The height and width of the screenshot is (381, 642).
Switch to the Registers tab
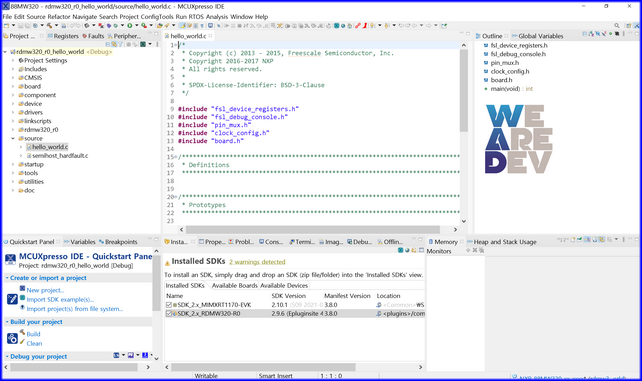tap(63, 36)
